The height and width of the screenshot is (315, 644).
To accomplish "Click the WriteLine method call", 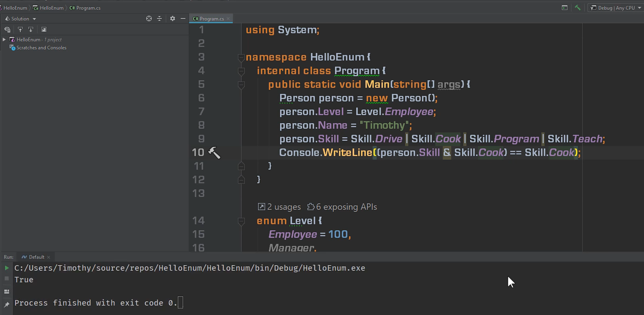I will [347, 152].
